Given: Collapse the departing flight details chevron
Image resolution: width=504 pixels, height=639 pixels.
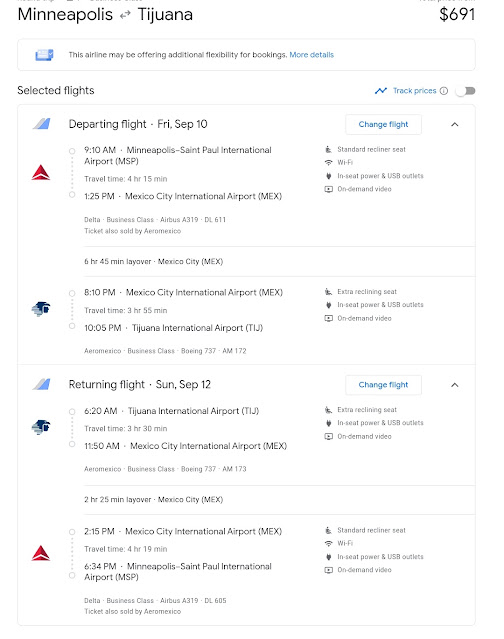Looking at the screenshot, I should pos(455,124).
